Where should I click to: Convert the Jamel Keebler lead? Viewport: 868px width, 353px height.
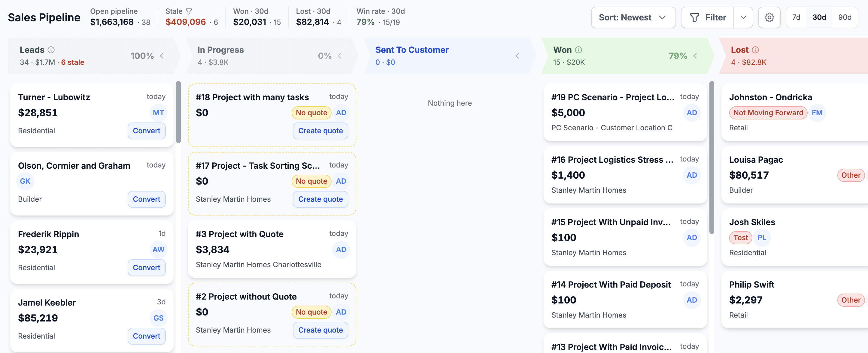[x=146, y=336]
